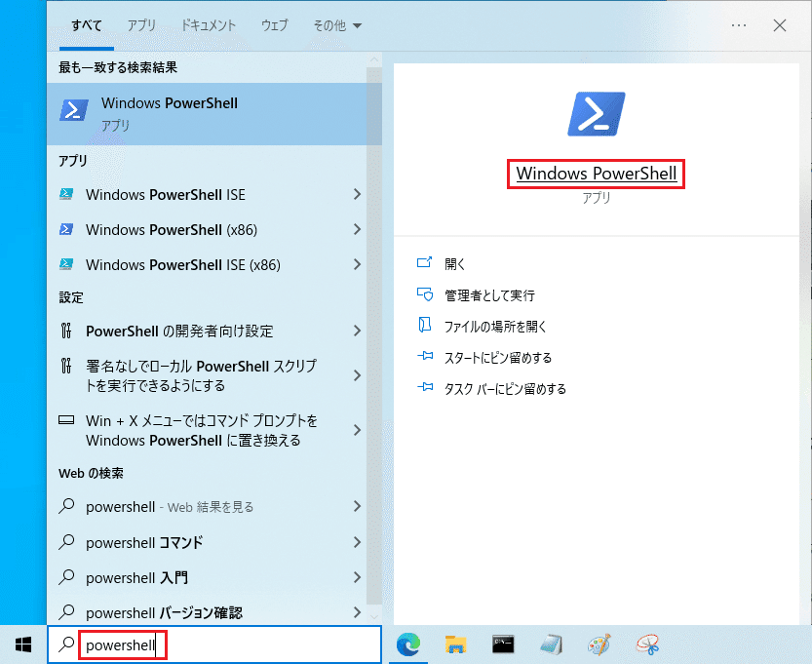Click the Windows PowerShell ISE app icon
The width and height of the screenshot is (812, 664).
pos(66,194)
